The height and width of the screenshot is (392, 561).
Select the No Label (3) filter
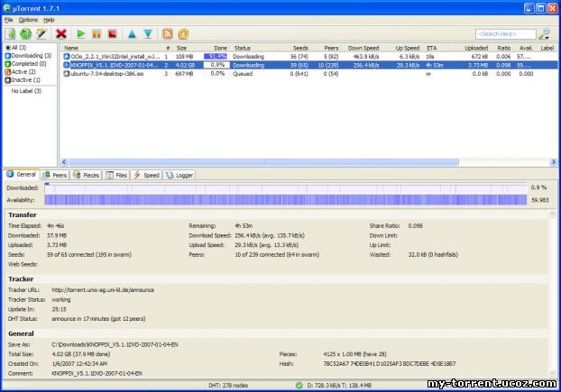pyautogui.click(x=26, y=91)
